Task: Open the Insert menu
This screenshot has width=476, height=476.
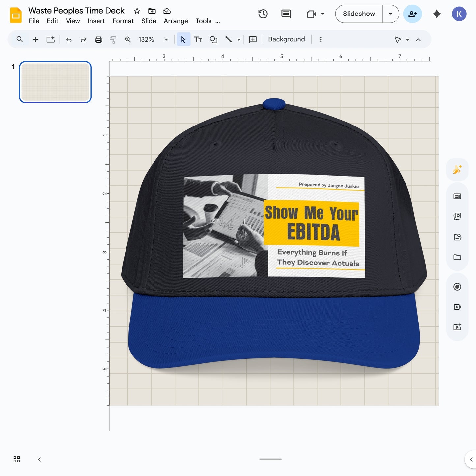Action: (96, 21)
